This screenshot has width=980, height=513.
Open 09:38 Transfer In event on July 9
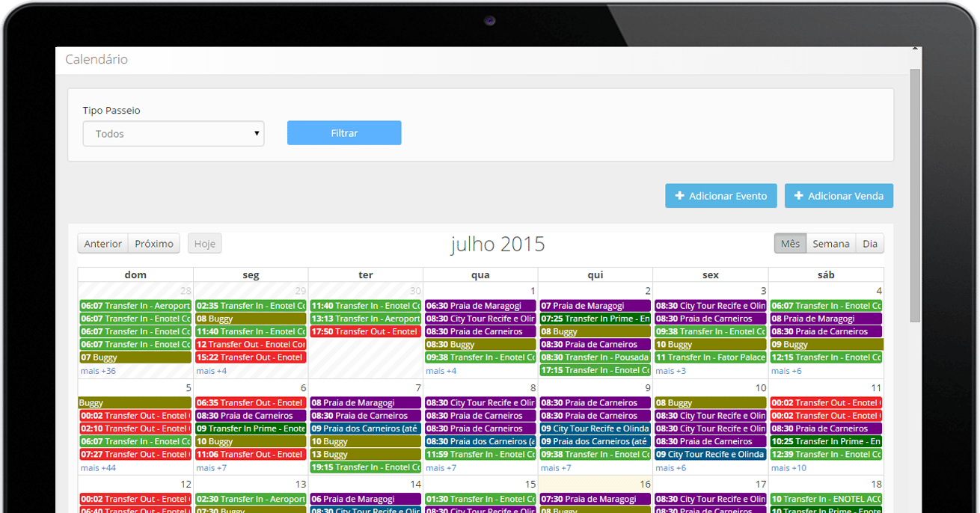tap(595, 455)
